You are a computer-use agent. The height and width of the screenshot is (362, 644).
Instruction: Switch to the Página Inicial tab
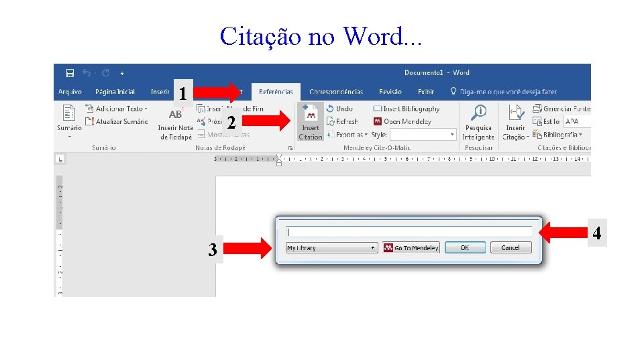(115, 92)
